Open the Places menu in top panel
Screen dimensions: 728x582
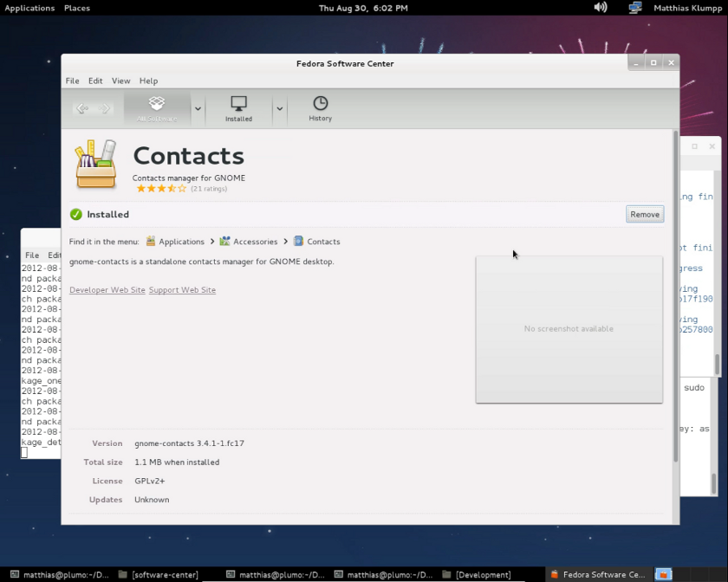77,8
